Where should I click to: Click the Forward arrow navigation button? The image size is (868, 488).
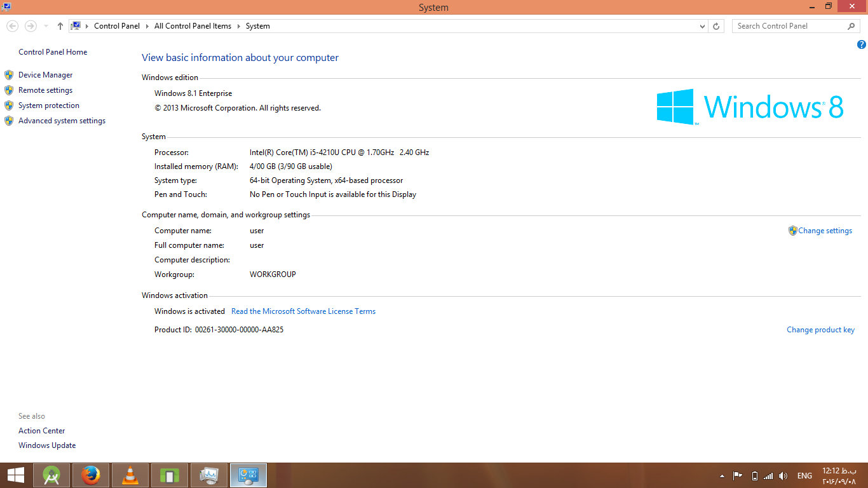(30, 26)
